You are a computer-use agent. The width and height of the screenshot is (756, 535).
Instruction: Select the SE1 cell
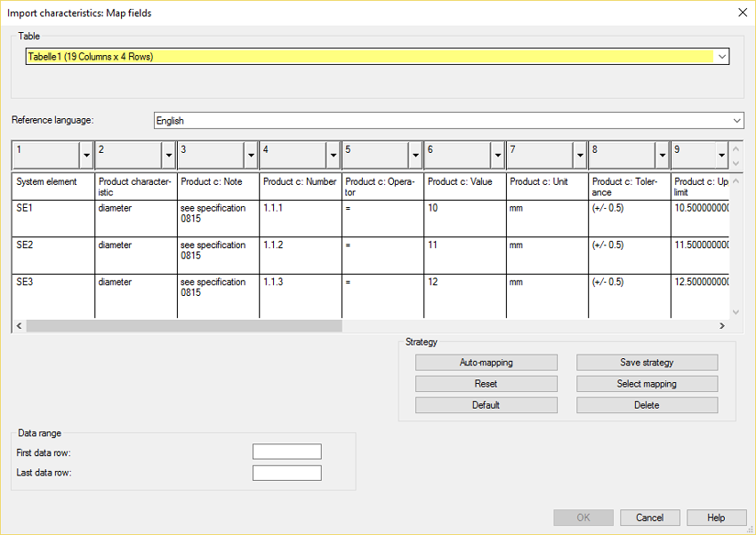click(x=53, y=218)
